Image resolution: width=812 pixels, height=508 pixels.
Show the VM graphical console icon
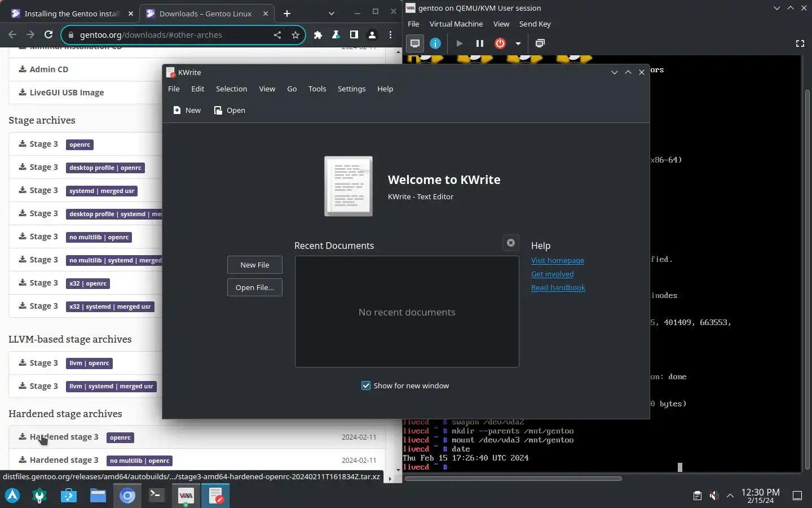click(x=415, y=43)
